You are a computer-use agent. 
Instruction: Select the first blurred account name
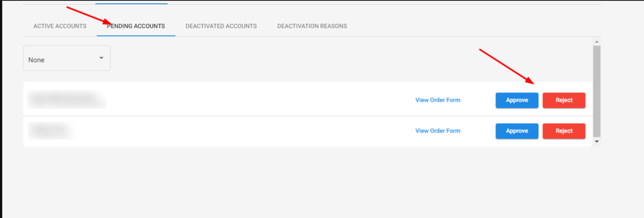tap(66, 99)
